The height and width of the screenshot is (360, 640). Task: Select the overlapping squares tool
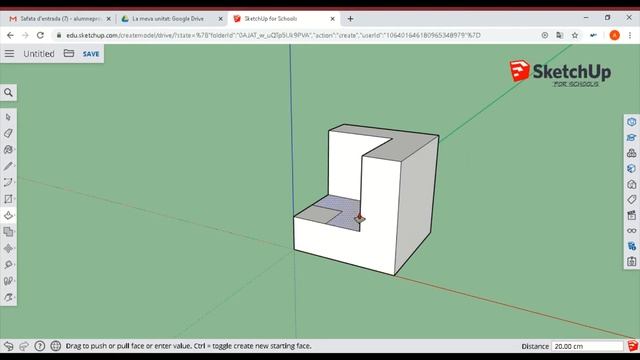8,232
